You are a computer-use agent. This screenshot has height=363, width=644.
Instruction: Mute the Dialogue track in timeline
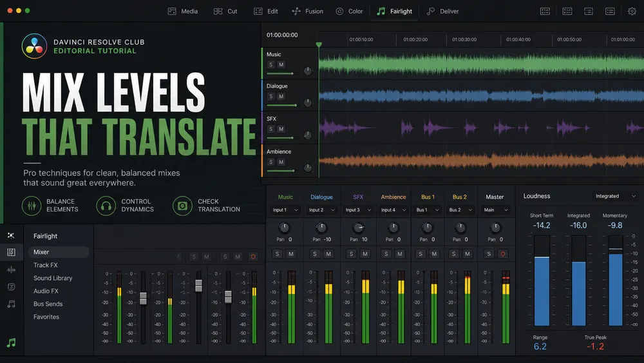(281, 96)
